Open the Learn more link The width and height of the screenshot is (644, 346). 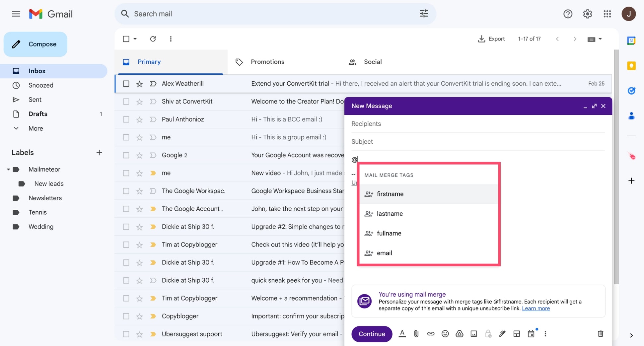pyautogui.click(x=536, y=309)
